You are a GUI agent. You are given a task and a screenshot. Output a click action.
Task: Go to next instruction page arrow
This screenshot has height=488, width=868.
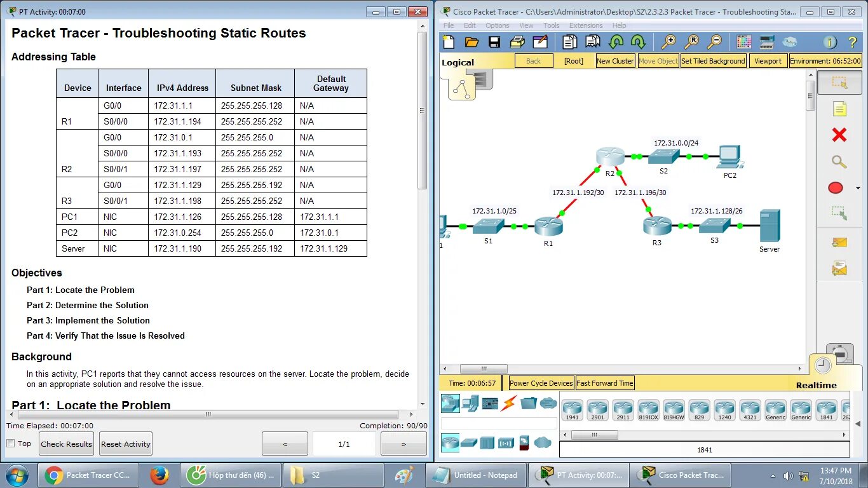point(403,444)
